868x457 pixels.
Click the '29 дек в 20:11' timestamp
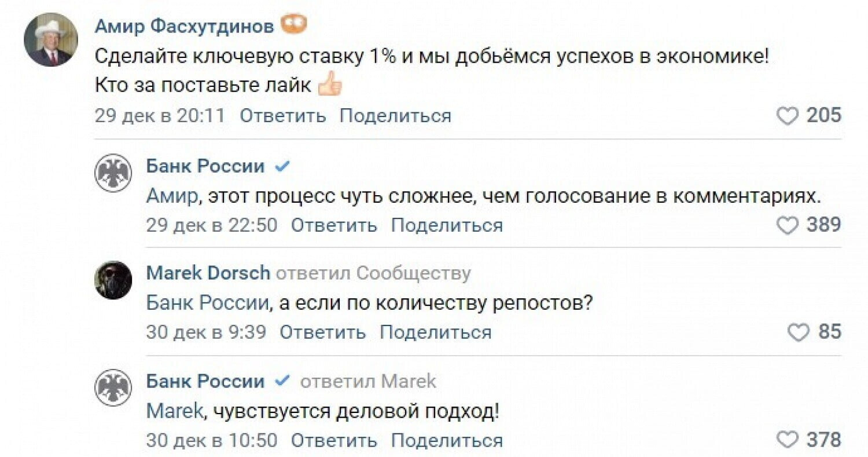click(160, 116)
